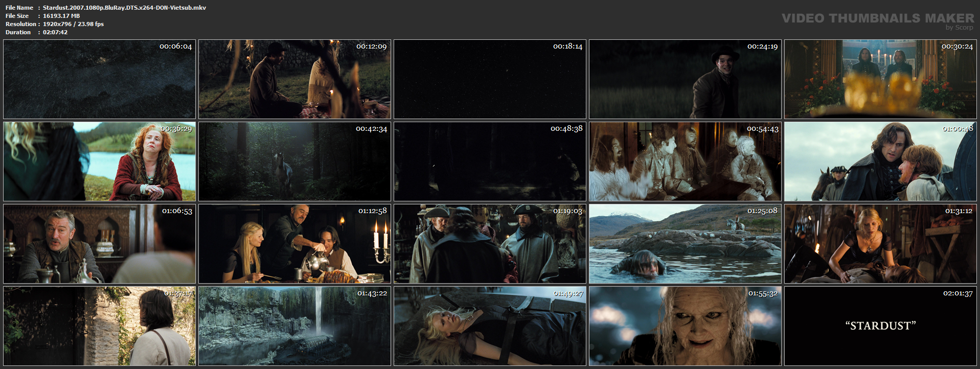Select the thumbnail at 01:06:53

(x=99, y=244)
